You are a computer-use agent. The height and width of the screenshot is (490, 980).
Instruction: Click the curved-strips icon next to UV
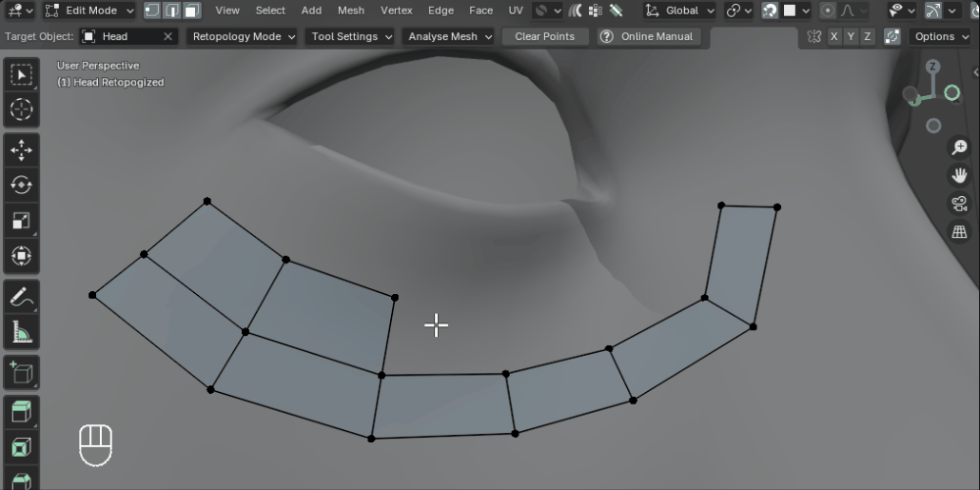click(575, 11)
